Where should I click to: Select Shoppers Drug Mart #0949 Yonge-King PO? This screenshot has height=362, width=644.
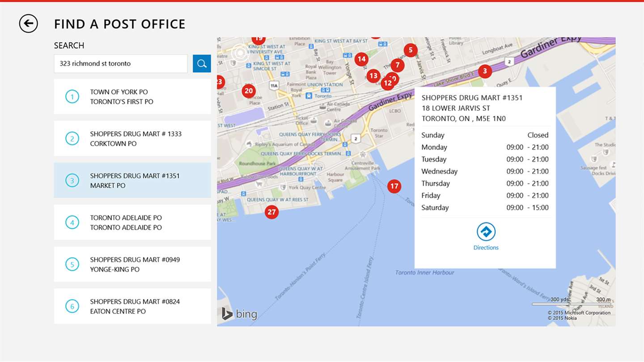132,264
